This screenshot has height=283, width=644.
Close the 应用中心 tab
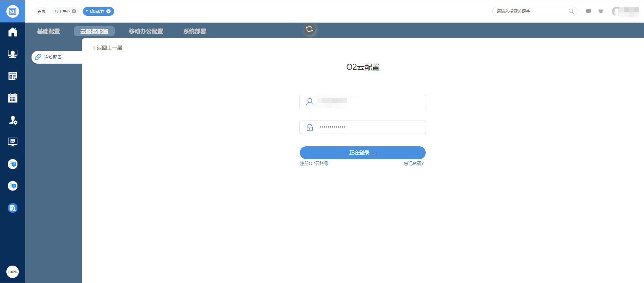[74, 11]
